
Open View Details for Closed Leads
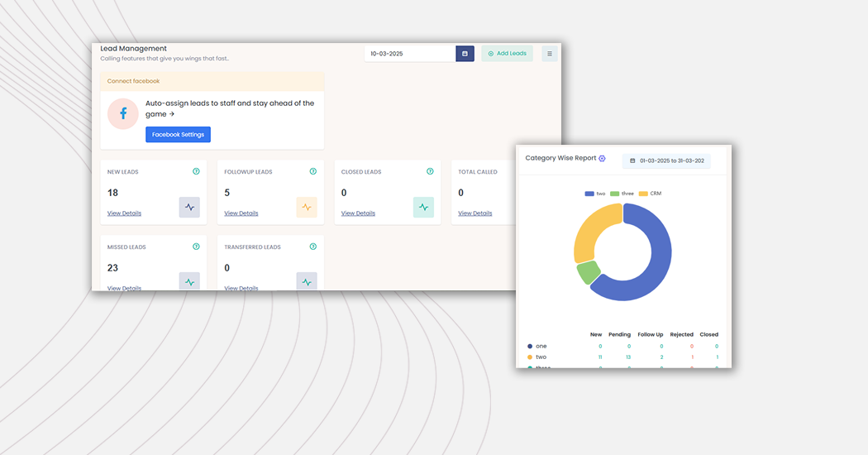tap(358, 213)
